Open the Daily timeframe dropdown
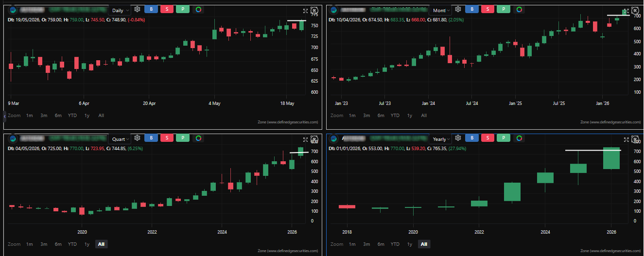The image size is (644, 256). 120,10
